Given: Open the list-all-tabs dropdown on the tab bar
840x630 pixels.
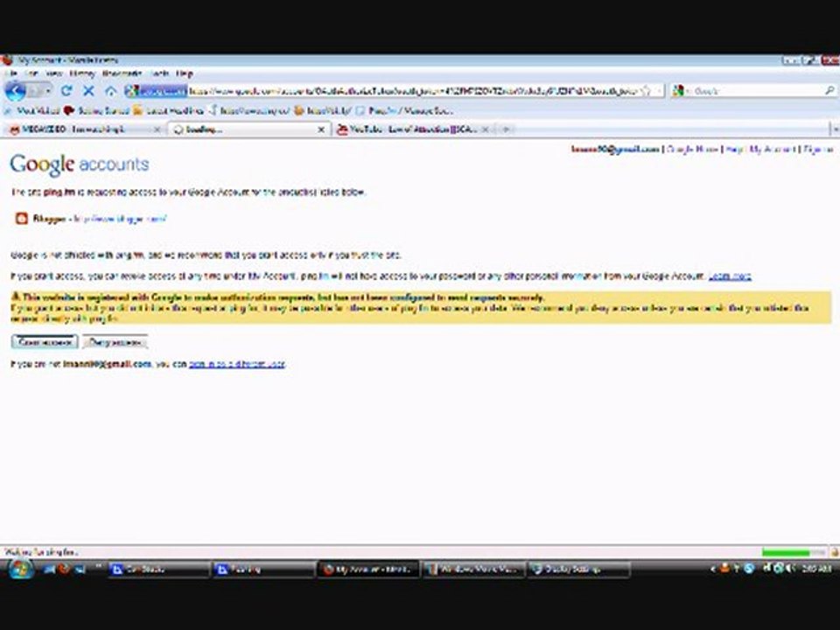Looking at the screenshot, I should pyautogui.click(x=835, y=129).
